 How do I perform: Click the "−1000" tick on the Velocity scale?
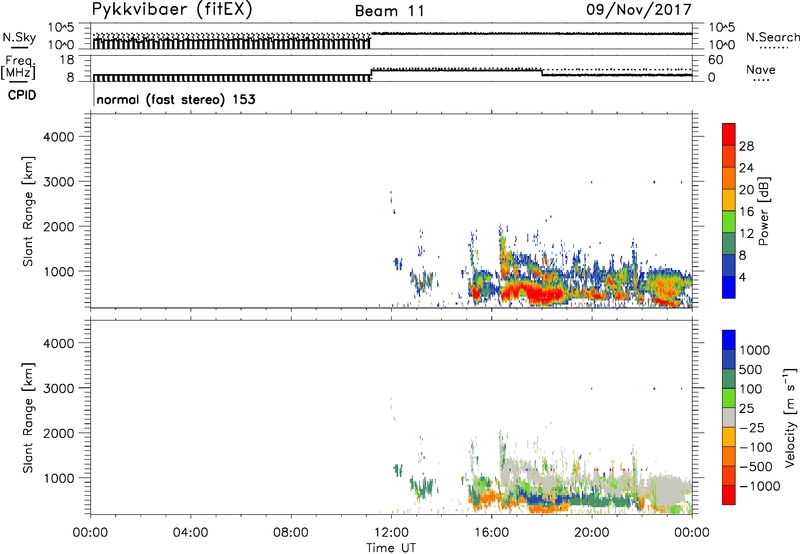point(759,486)
